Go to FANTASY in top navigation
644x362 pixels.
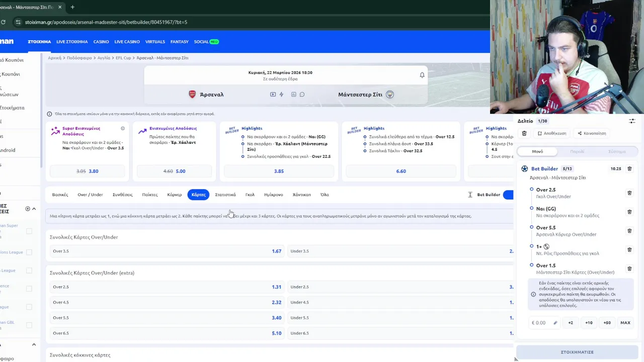pos(179,42)
